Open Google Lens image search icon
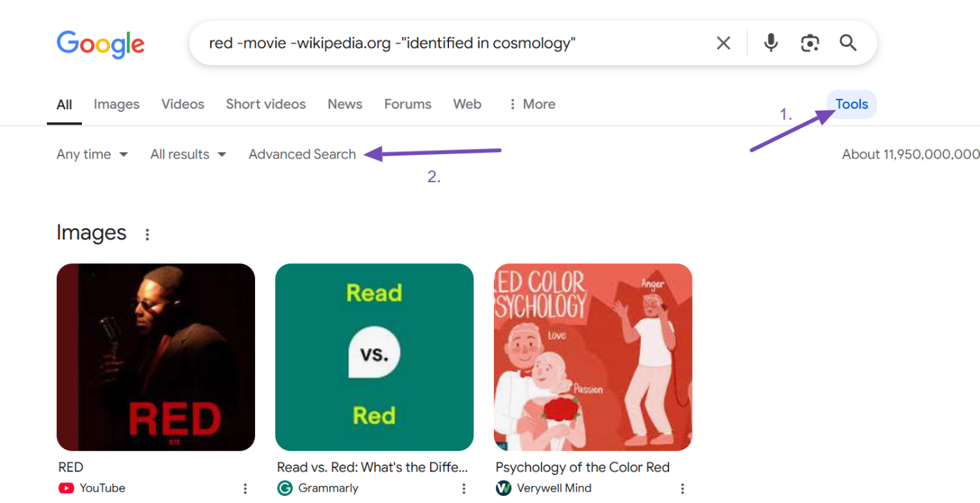This screenshot has height=503, width=980. click(810, 43)
